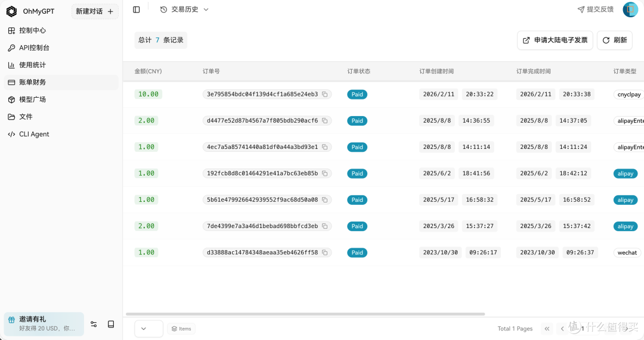Click Paid status of 2023/10/30 order
The width and height of the screenshot is (644, 340).
[357, 252]
